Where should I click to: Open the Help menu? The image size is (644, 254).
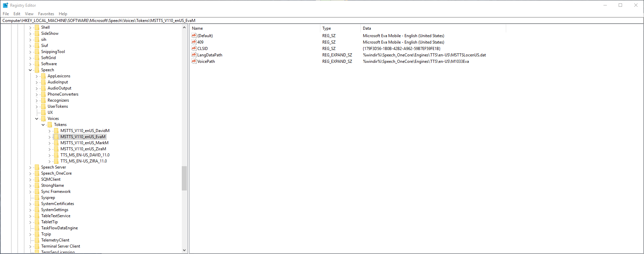(x=63, y=14)
